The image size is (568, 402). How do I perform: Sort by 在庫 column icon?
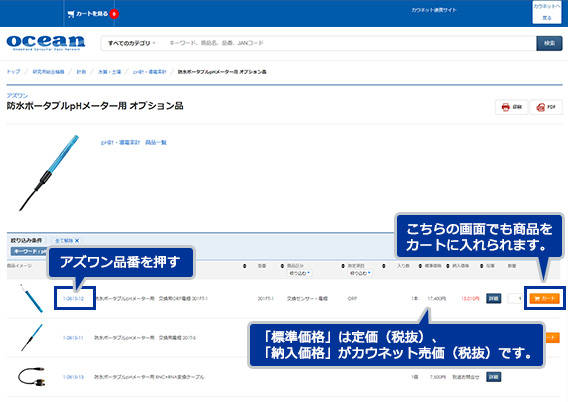click(482, 266)
